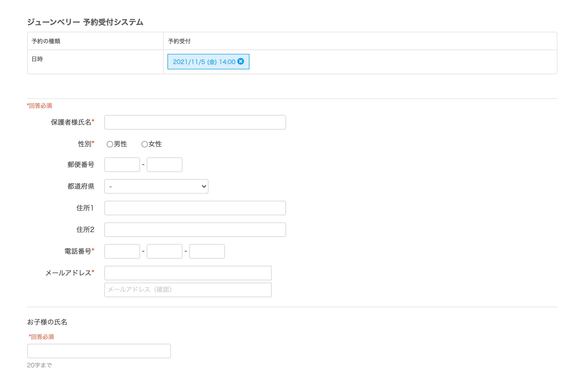Click the 2021/11/5 (金) 14:00 date tag
This screenshot has width=588, height=378.
tap(208, 62)
